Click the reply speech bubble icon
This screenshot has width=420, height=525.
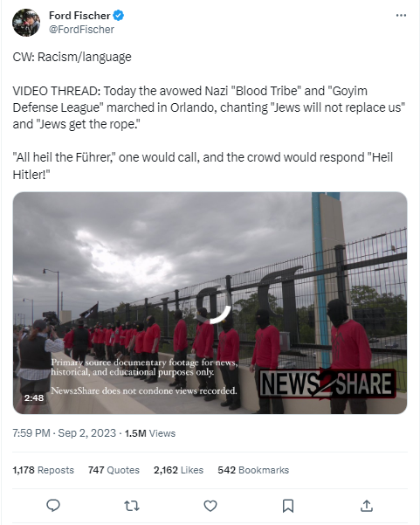coord(53,505)
